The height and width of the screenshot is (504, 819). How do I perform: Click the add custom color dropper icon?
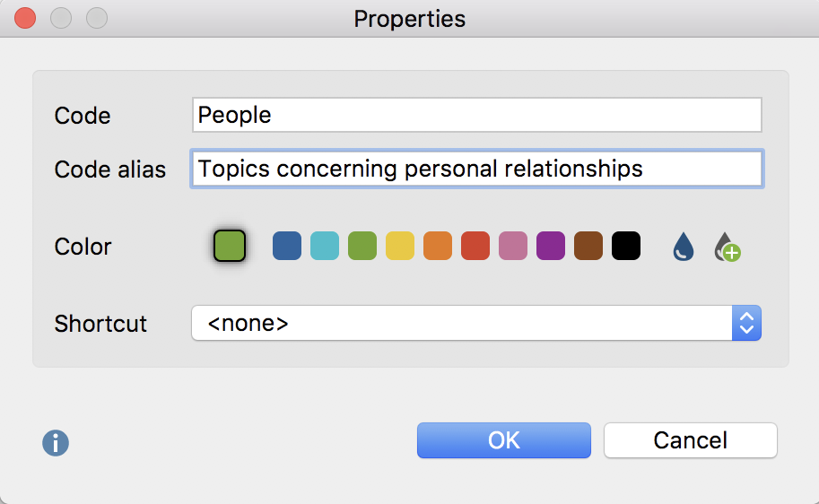coord(728,247)
